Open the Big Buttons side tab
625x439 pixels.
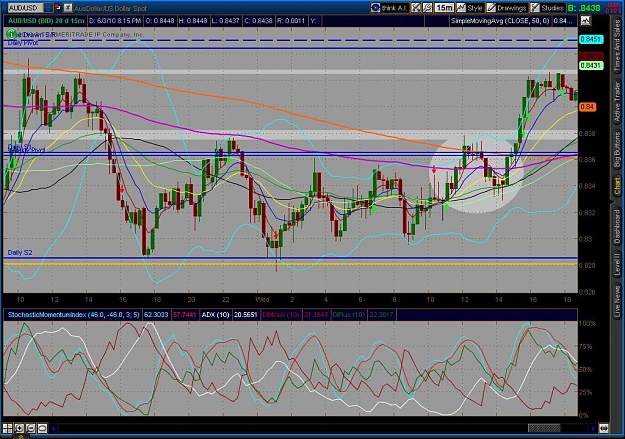pos(617,149)
